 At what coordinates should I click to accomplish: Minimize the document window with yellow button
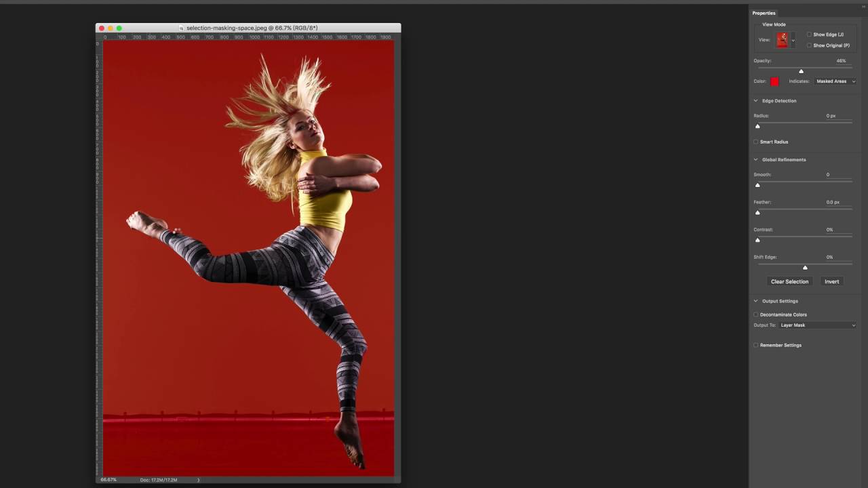point(111,28)
